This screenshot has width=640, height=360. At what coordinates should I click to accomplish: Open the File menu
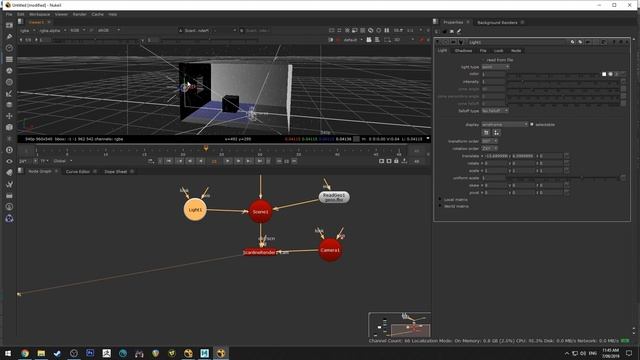point(9,14)
